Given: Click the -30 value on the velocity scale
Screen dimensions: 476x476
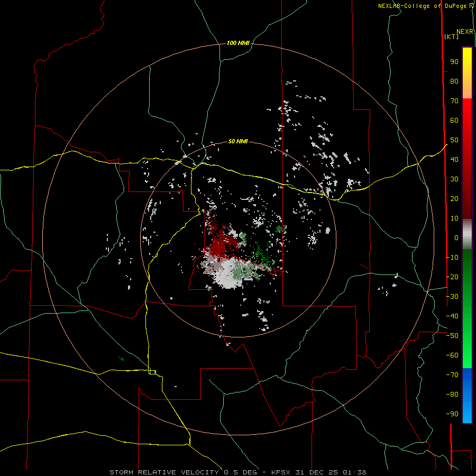Looking at the screenshot, I should [x=452, y=297].
